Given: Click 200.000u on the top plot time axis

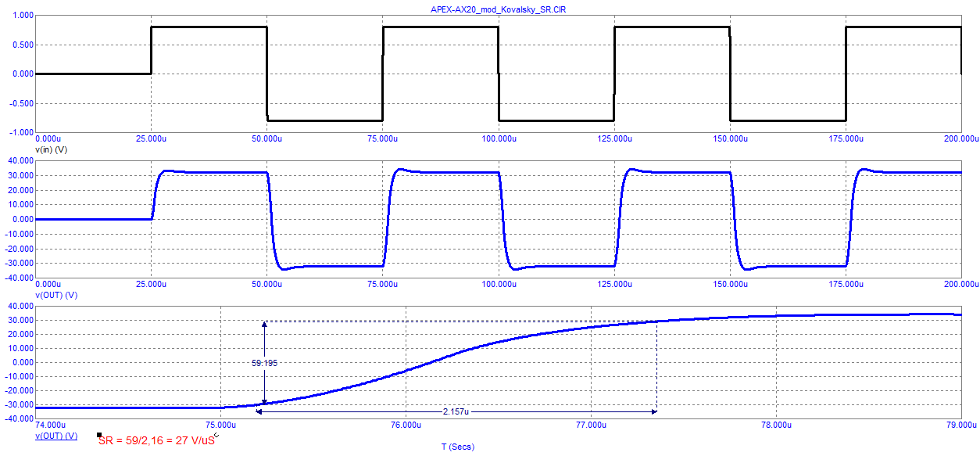Looking at the screenshot, I should (961, 138).
